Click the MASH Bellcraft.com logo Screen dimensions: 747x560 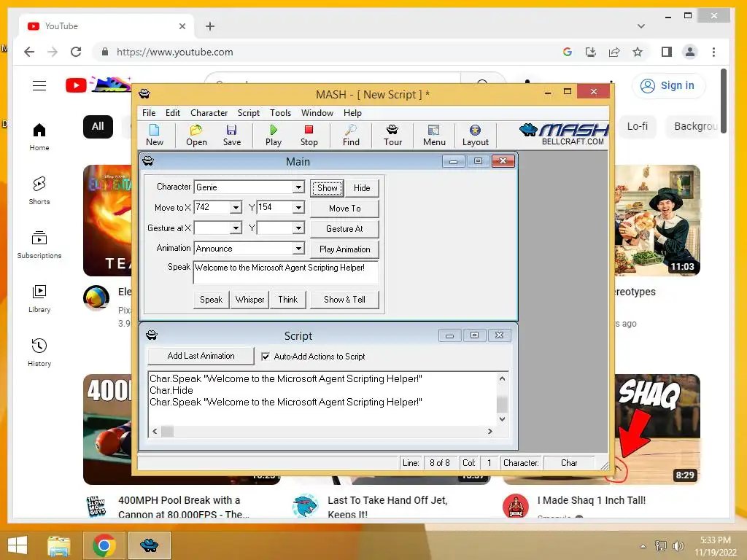point(564,134)
